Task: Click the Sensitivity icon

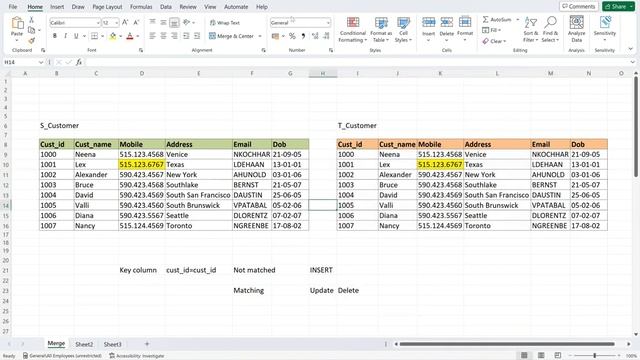Action: 604,22
